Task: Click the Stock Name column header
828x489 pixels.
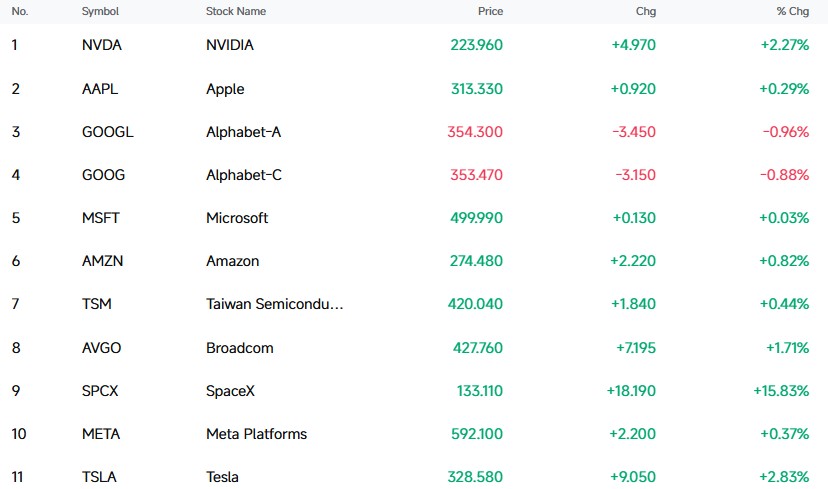Action: point(236,11)
